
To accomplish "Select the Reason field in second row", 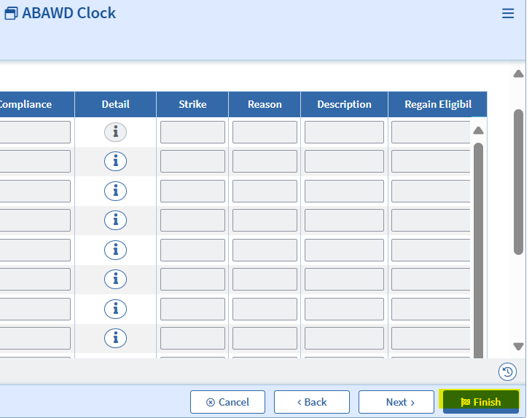I will [265, 162].
